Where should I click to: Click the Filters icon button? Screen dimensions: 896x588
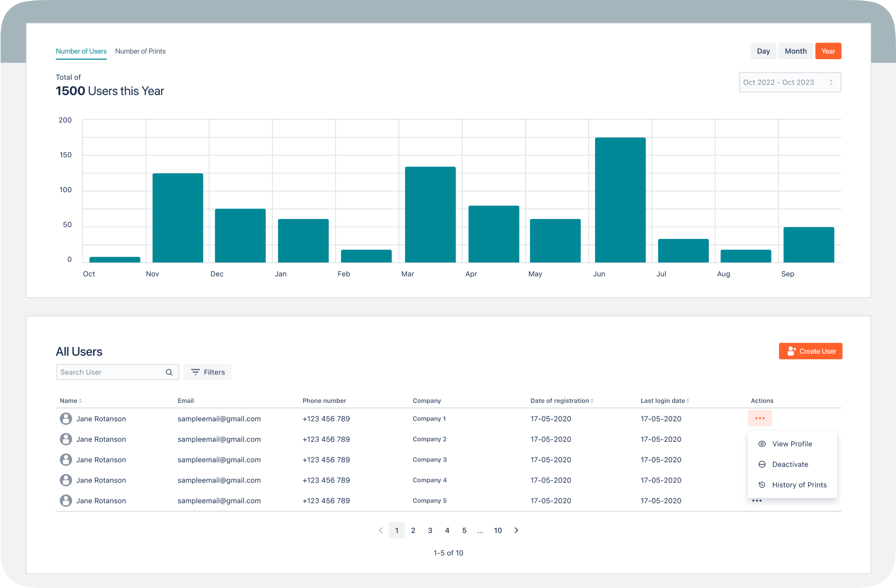point(196,372)
